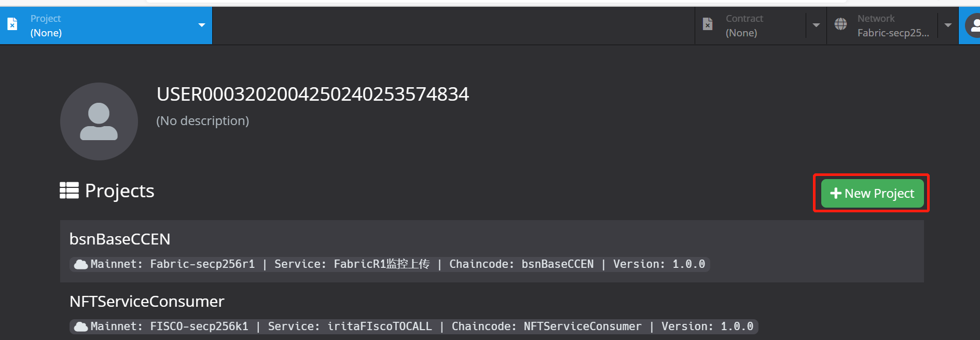Click cloud icon on bsnBaseCCEN details
This screenshot has height=340, width=980.
tap(80, 265)
